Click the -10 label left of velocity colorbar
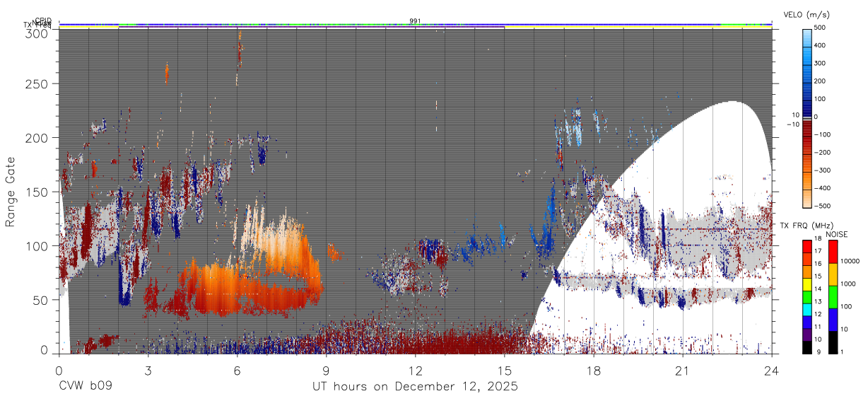The width and height of the screenshot is (868, 401). 792,124
